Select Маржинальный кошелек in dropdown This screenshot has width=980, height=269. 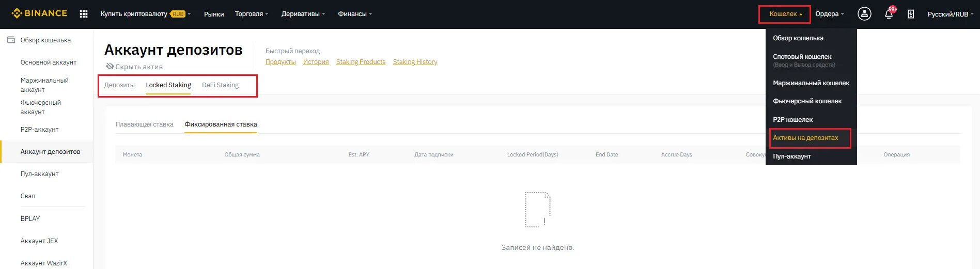click(811, 83)
